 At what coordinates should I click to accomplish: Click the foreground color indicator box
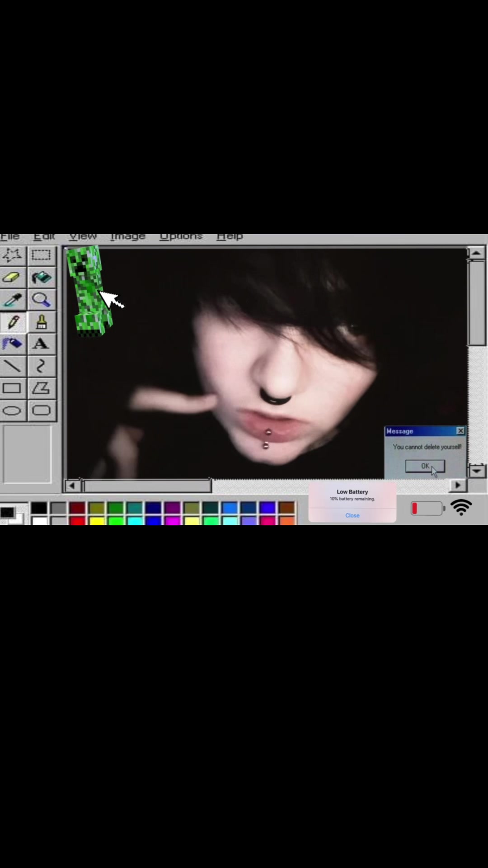pyautogui.click(x=7, y=512)
